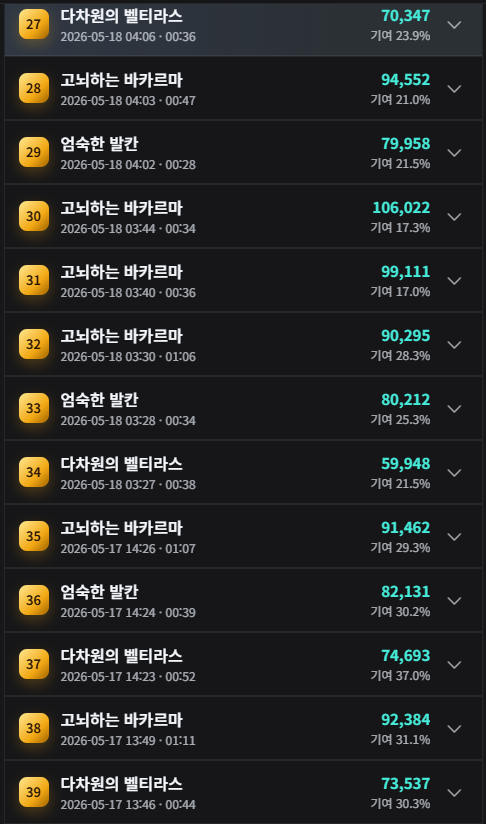
Task: Click the rank 36 badge icon
Action: [x=34, y=600]
